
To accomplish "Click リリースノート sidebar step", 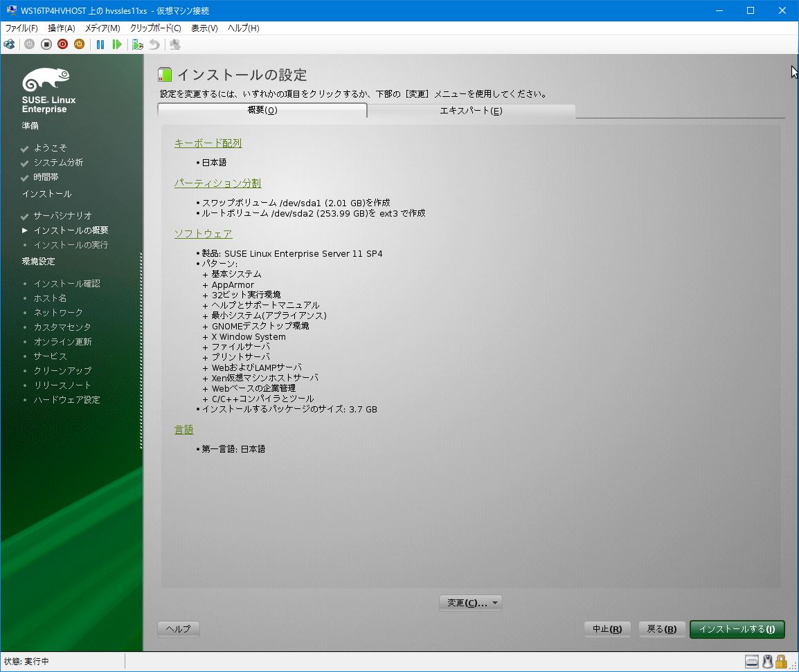I will (x=62, y=385).
